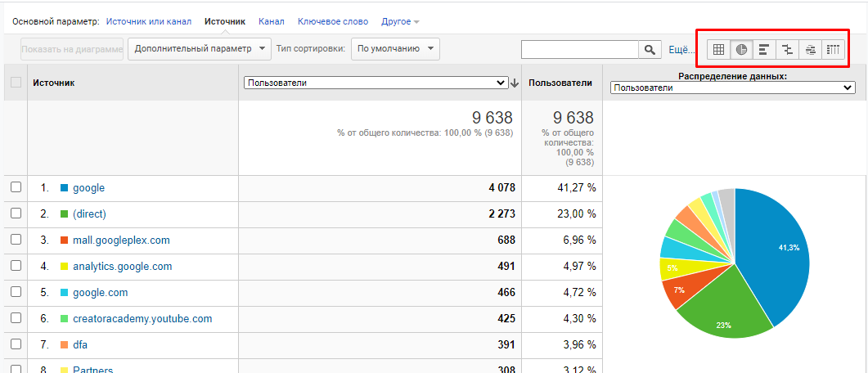
Task: Click the 23,00 % cell
Action: tap(576, 213)
